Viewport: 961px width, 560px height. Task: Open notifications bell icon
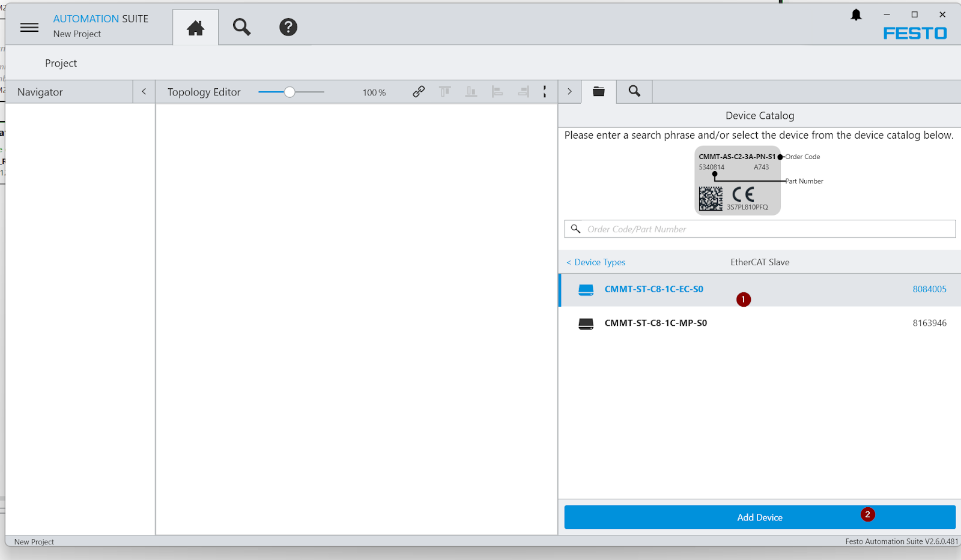[856, 15]
